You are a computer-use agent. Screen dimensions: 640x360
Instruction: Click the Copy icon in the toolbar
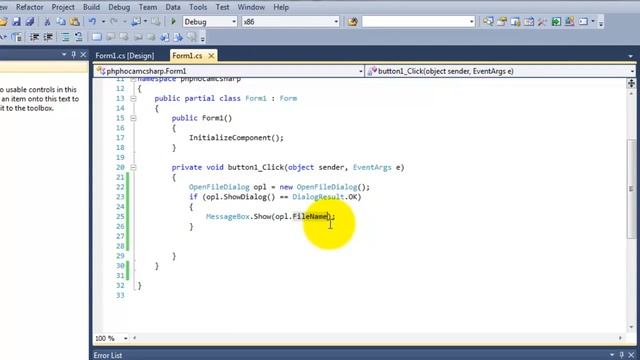pyautogui.click(x=61, y=22)
